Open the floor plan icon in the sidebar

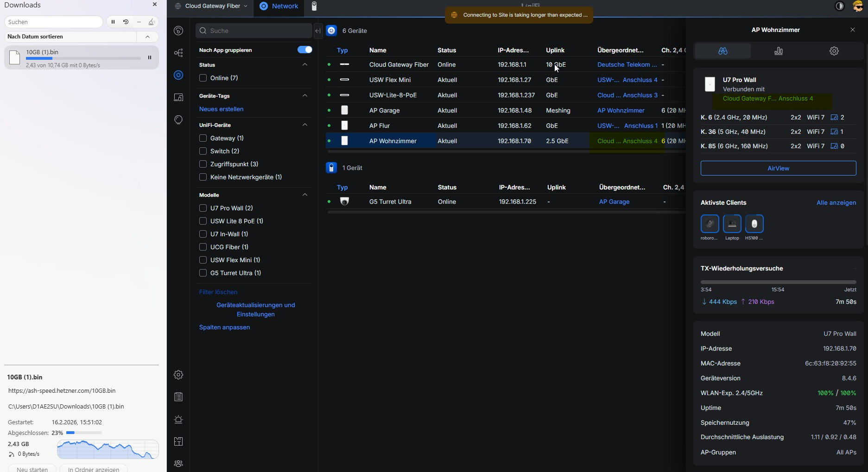[x=178, y=441]
